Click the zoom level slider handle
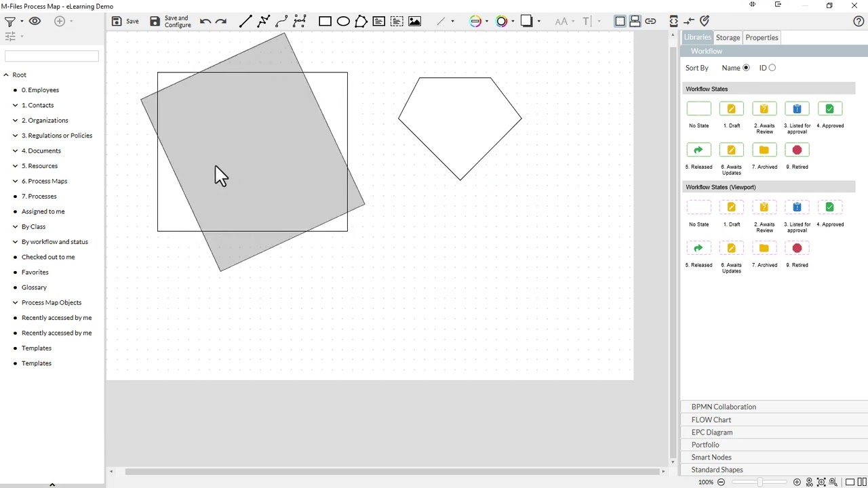The image size is (868, 488). [x=759, y=482]
